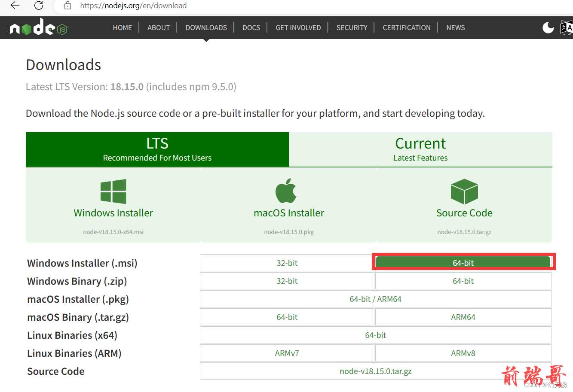573x392 pixels.
Task: Click node-v18.15.0.tar.gz under Source Code icon
Action: click(x=464, y=232)
